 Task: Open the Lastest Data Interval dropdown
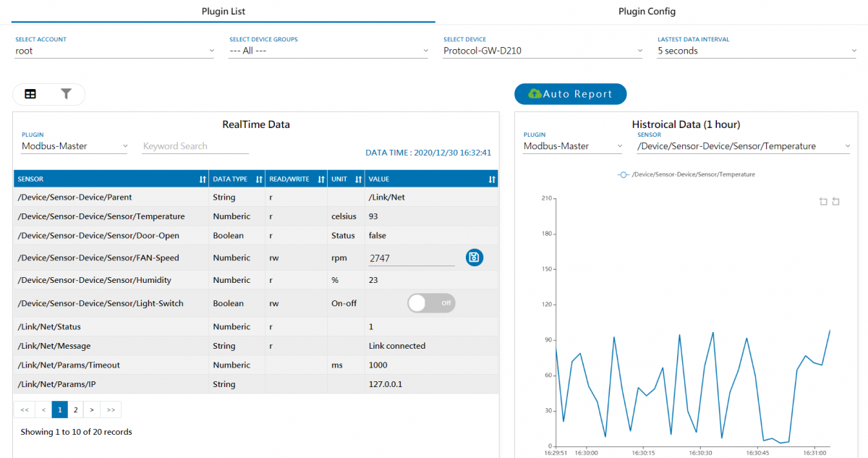click(757, 51)
